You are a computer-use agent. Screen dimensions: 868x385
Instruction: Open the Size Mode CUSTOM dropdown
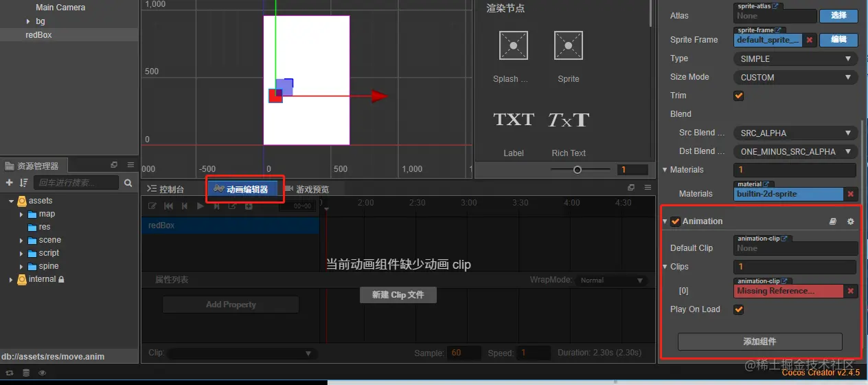795,78
